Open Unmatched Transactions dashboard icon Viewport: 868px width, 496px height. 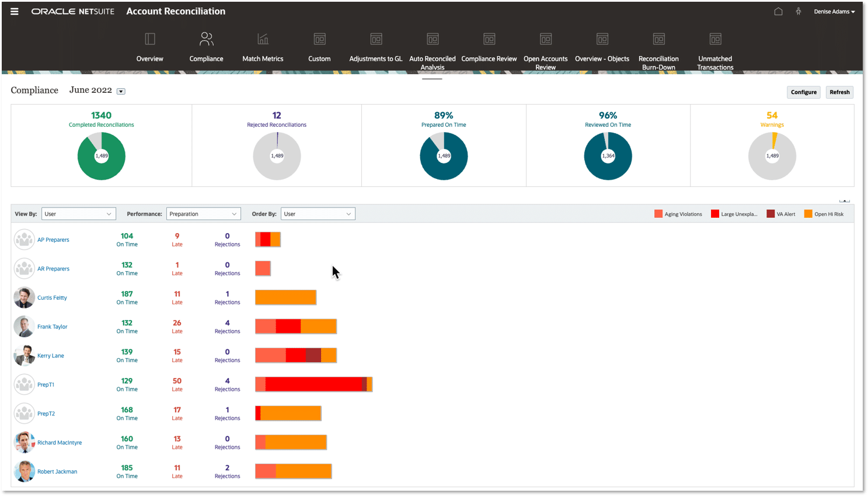715,39
